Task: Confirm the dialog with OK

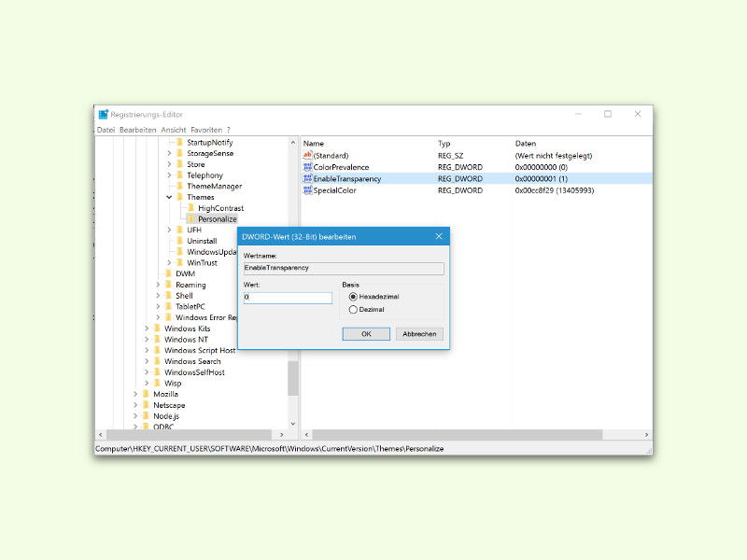Action: [x=366, y=334]
